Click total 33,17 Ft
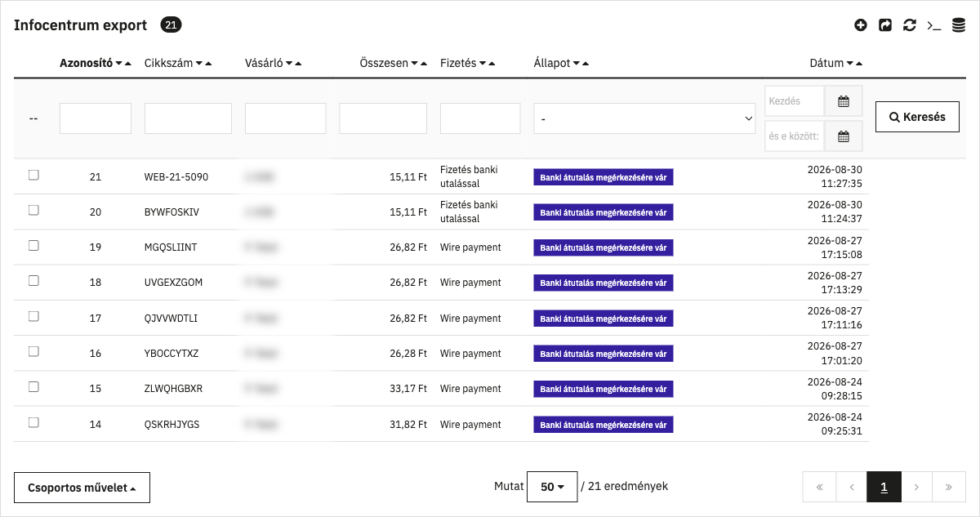Screen dimensions: 980x517 (x=408, y=389)
